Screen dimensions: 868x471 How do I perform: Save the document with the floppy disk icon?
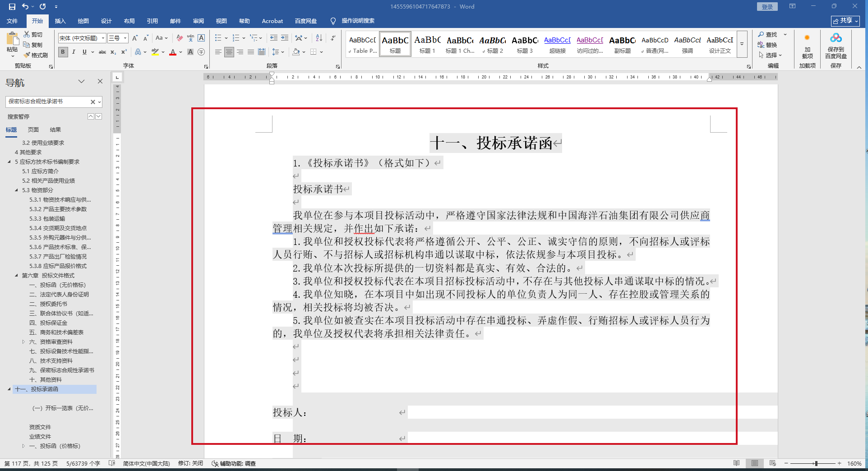click(12, 7)
